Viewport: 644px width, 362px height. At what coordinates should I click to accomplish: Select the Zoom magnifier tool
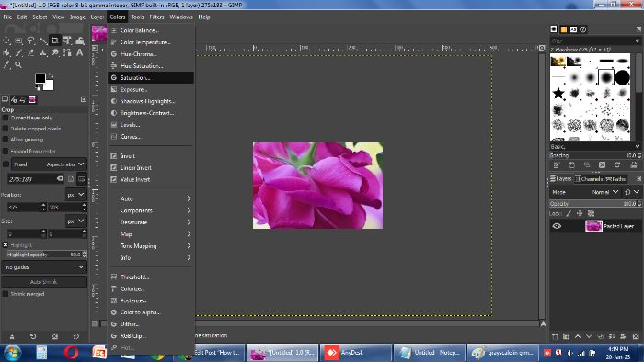pos(18,65)
